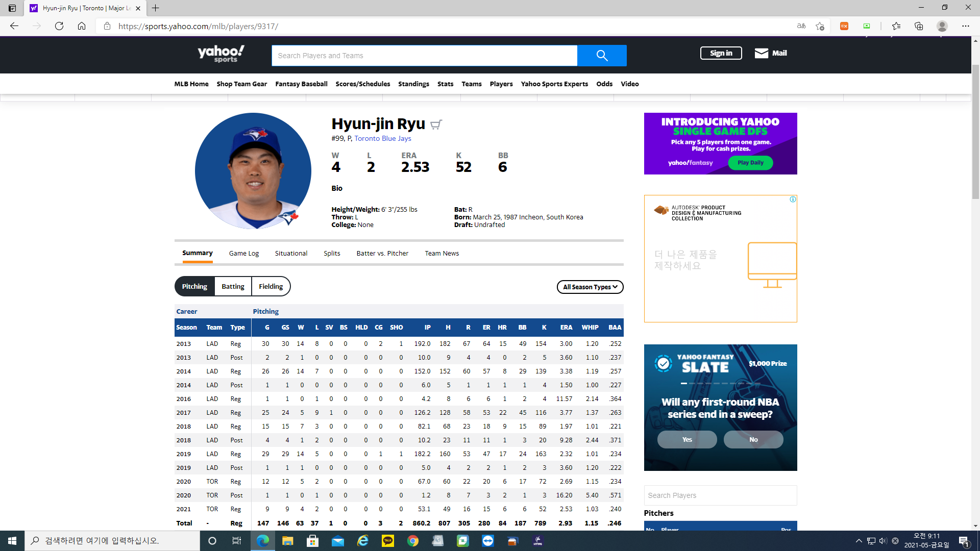Open Yahoo Sports Experts navigation item
The image size is (980, 551).
point(554,84)
